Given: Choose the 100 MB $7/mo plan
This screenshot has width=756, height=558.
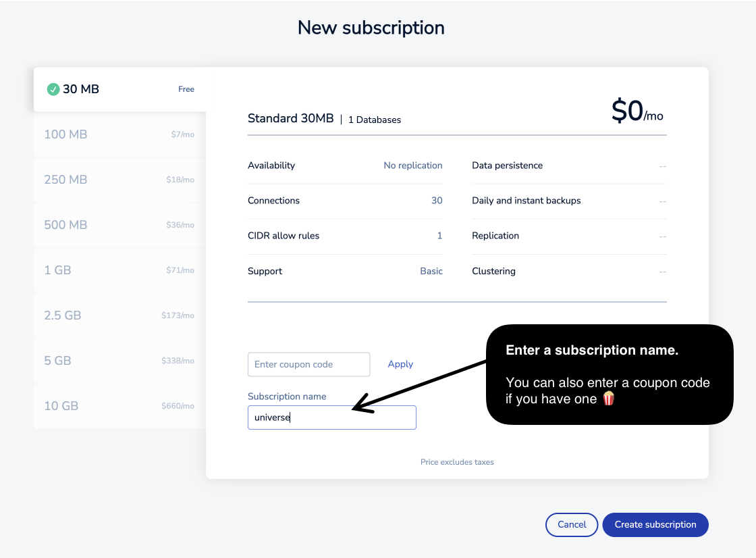Looking at the screenshot, I should coord(120,134).
